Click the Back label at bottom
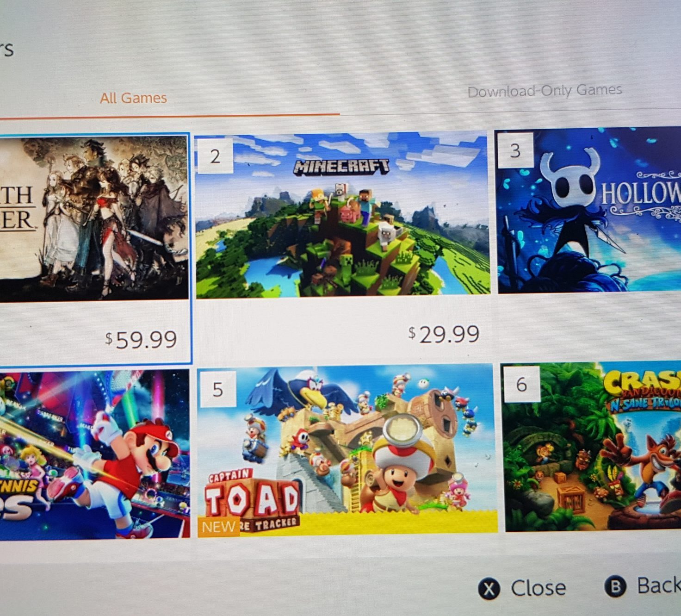This screenshot has width=681, height=616. [x=659, y=585]
